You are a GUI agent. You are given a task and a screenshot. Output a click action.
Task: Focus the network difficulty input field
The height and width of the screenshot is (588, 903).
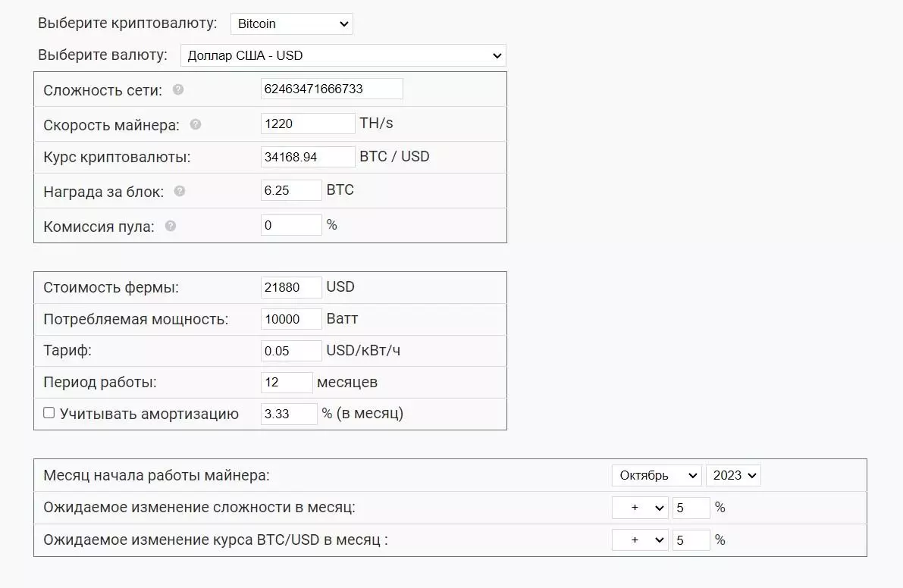(x=331, y=89)
